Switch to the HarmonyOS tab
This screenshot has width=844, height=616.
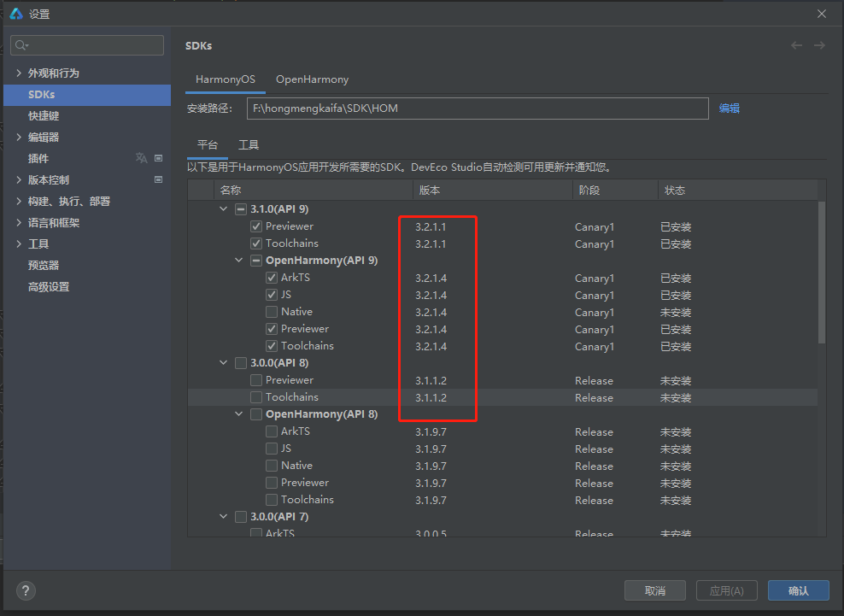click(x=225, y=79)
